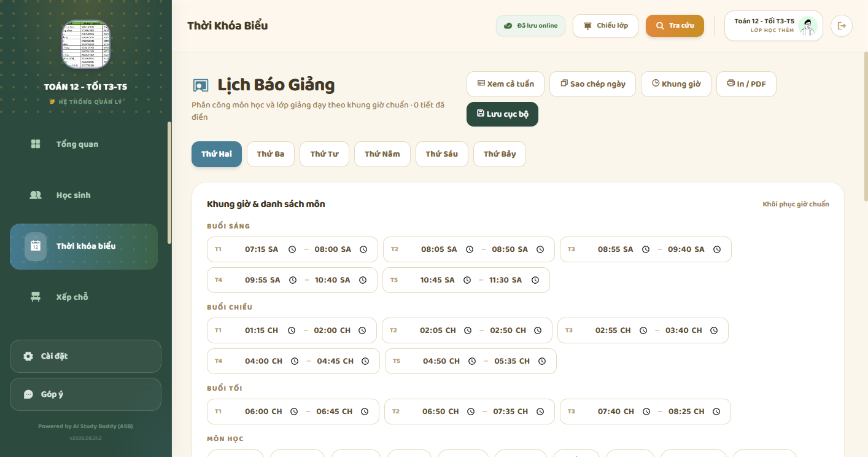Click the clock icon beside 09:40 SA
Image resolution: width=868 pixels, height=457 pixels.
pos(717,249)
